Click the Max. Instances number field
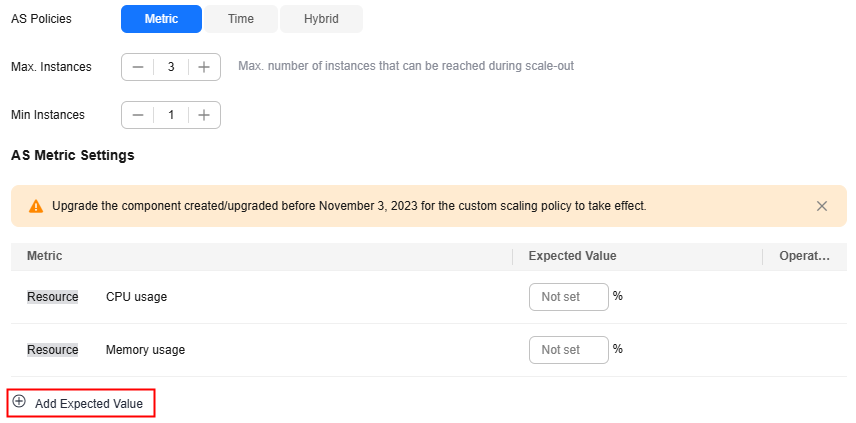 [x=171, y=67]
